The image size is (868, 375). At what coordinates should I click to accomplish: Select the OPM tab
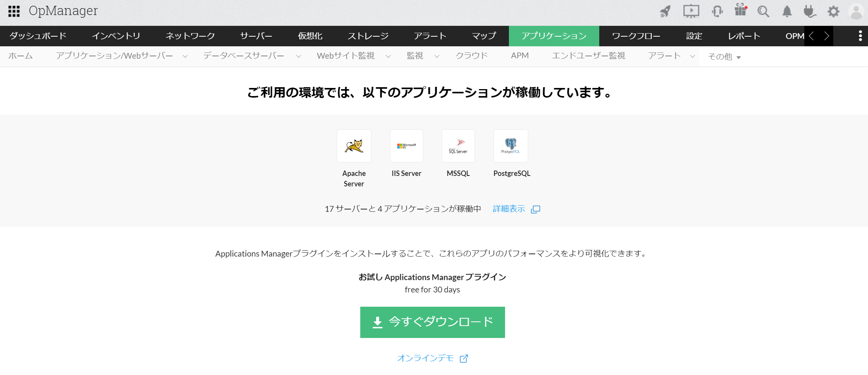pos(795,36)
